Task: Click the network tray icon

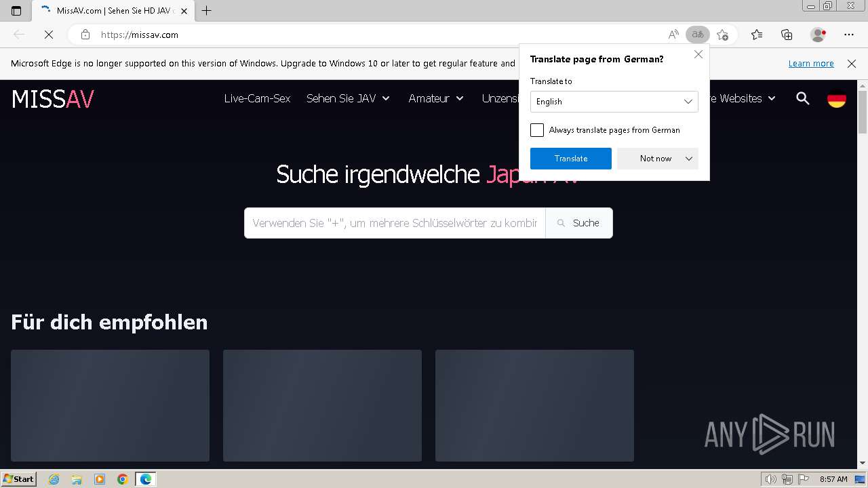Action: click(x=787, y=479)
